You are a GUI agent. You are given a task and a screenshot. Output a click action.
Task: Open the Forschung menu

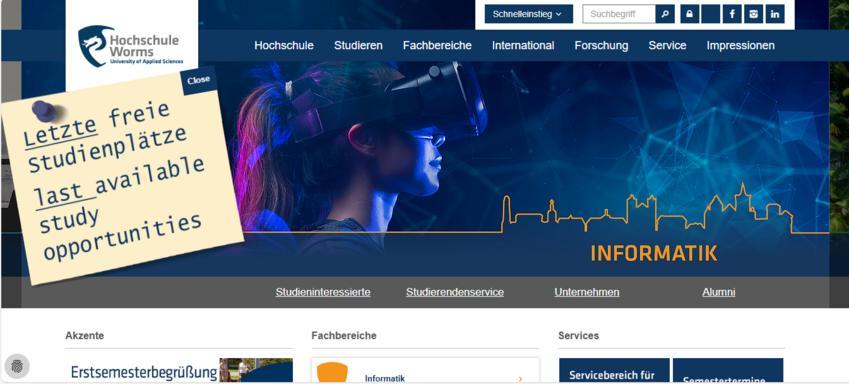(x=601, y=45)
